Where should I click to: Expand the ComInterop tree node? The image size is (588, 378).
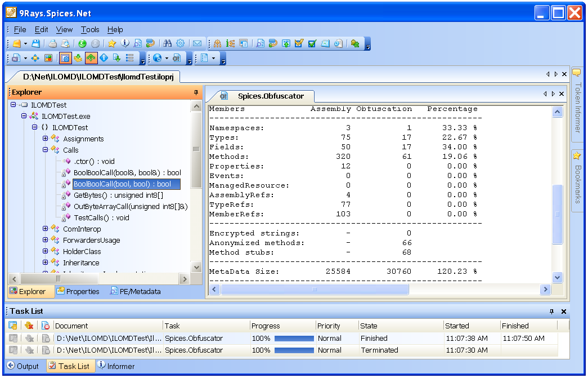click(x=46, y=229)
